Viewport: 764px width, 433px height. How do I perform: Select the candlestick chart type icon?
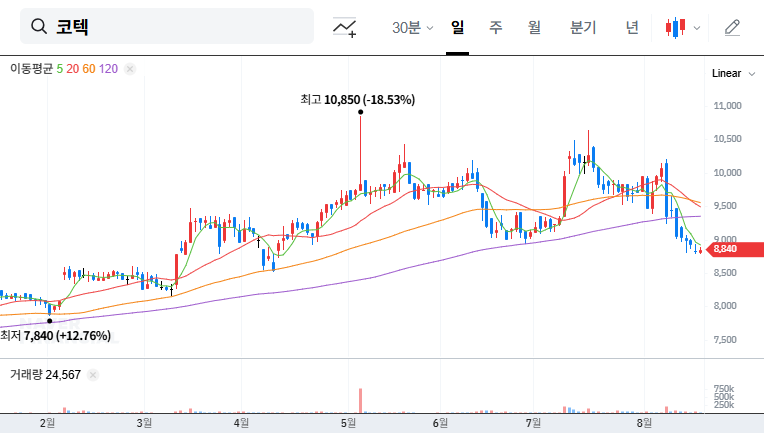pyautogui.click(x=677, y=27)
